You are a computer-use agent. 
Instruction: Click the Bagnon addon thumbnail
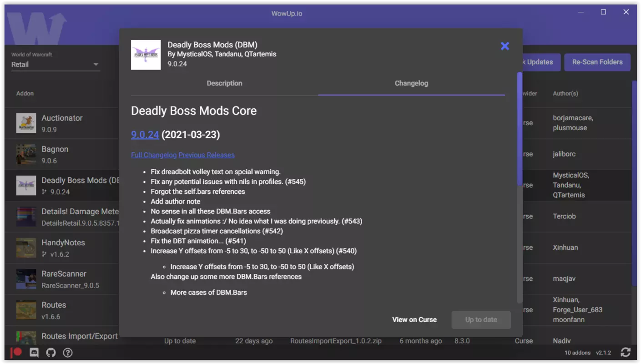(x=26, y=154)
